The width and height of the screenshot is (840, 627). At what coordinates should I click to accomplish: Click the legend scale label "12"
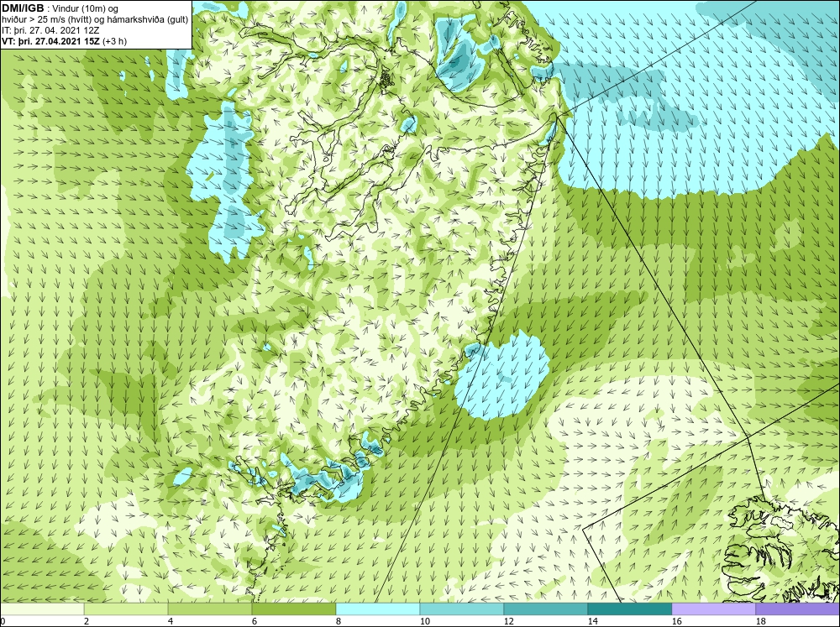pos(508,621)
